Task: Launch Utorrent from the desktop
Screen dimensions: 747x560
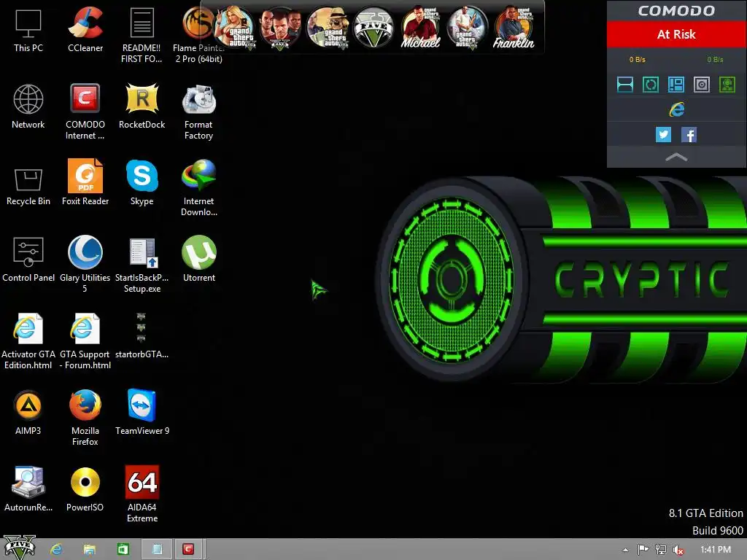Action: point(199,260)
